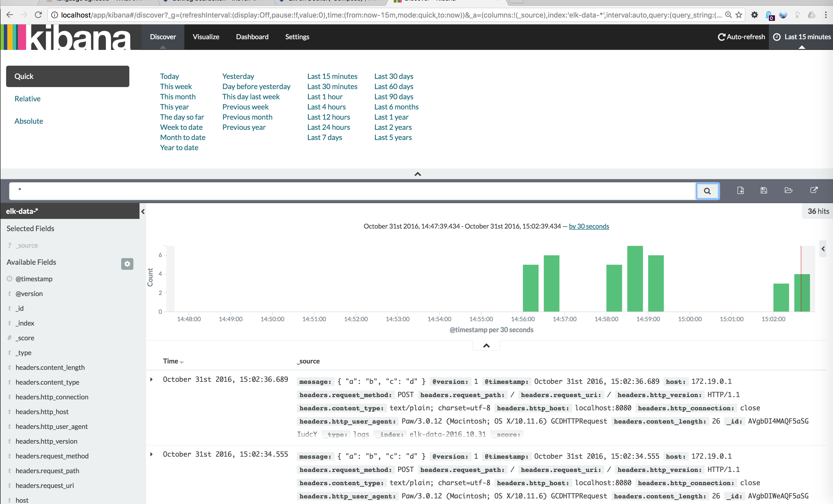Collapse the time picker panel chevron
The image size is (833, 504).
click(x=418, y=174)
